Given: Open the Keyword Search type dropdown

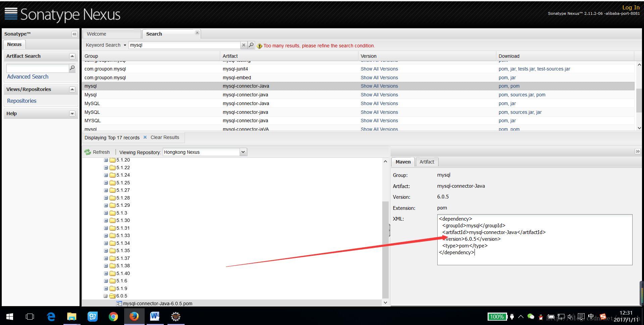Looking at the screenshot, I should [x=125, y=45].
